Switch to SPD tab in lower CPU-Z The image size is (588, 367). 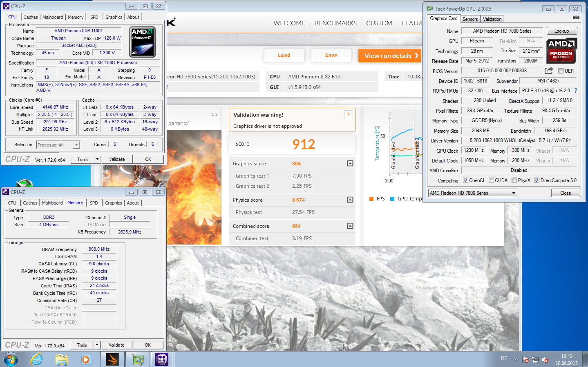pyautogui.click(x=94, y=203)
